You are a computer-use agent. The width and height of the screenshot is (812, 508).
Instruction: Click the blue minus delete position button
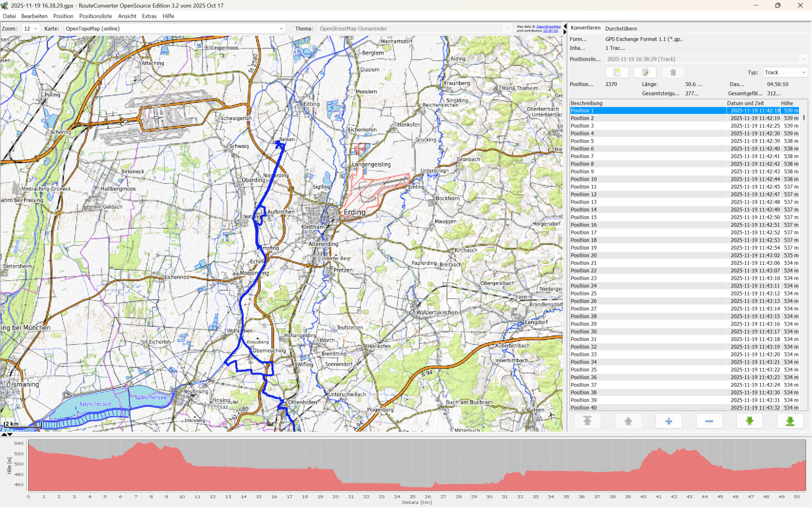[709, 421]
